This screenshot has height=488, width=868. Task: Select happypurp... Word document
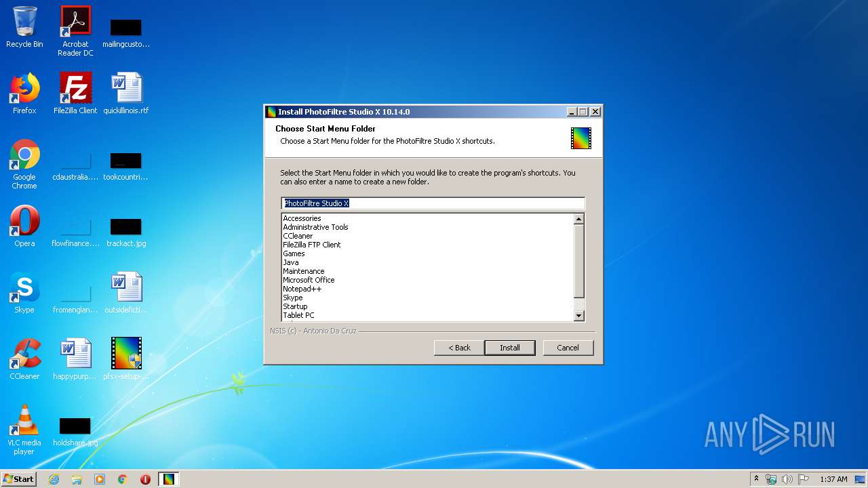coord(75,359)
